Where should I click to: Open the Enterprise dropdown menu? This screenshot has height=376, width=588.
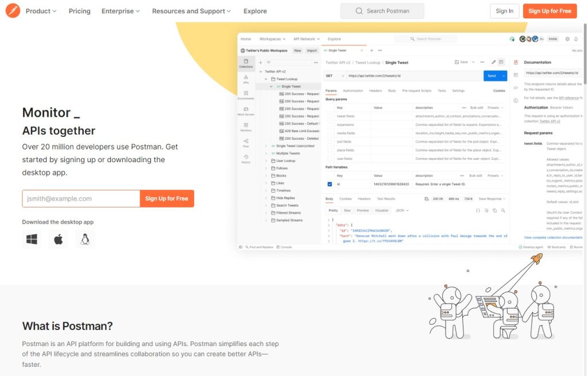[x=121, y=11]
